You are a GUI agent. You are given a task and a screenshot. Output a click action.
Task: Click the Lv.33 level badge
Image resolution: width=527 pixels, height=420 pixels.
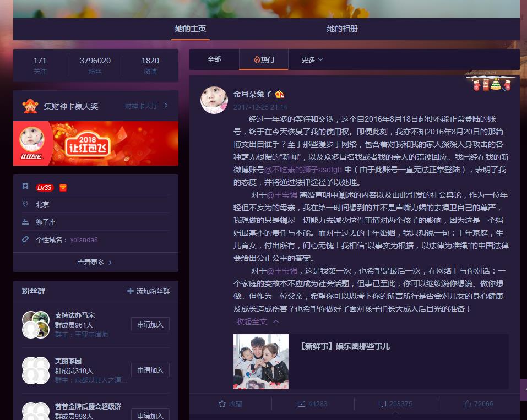point(45,187)
